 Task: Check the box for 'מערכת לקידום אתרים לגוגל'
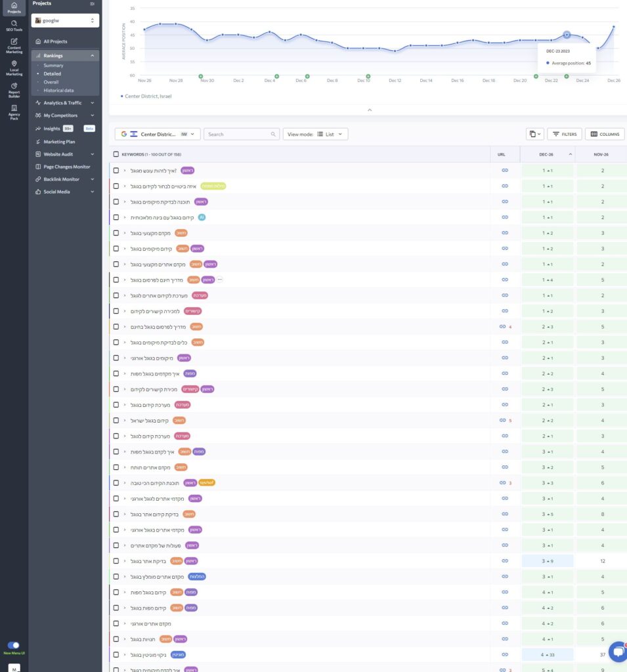[116, 295]
